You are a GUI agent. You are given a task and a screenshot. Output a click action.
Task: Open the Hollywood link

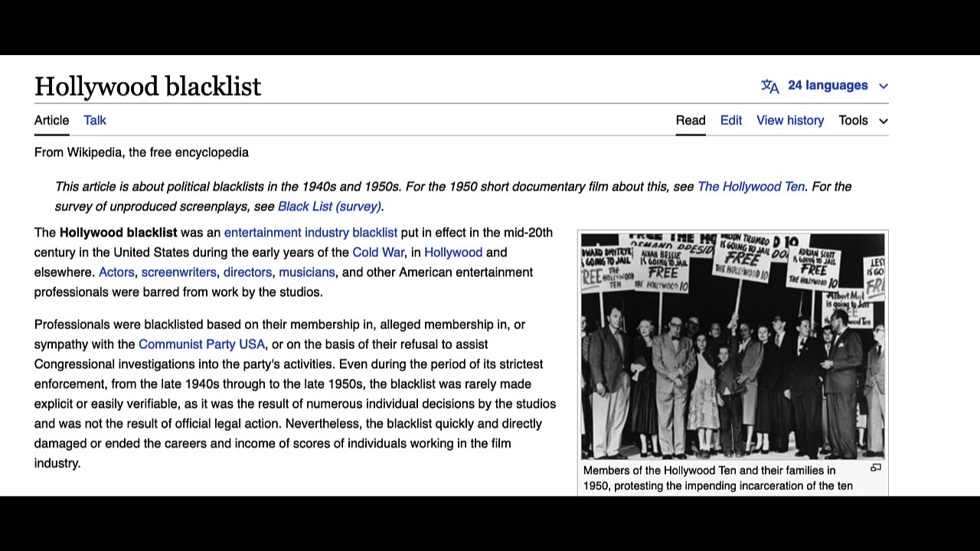[453, 253]
